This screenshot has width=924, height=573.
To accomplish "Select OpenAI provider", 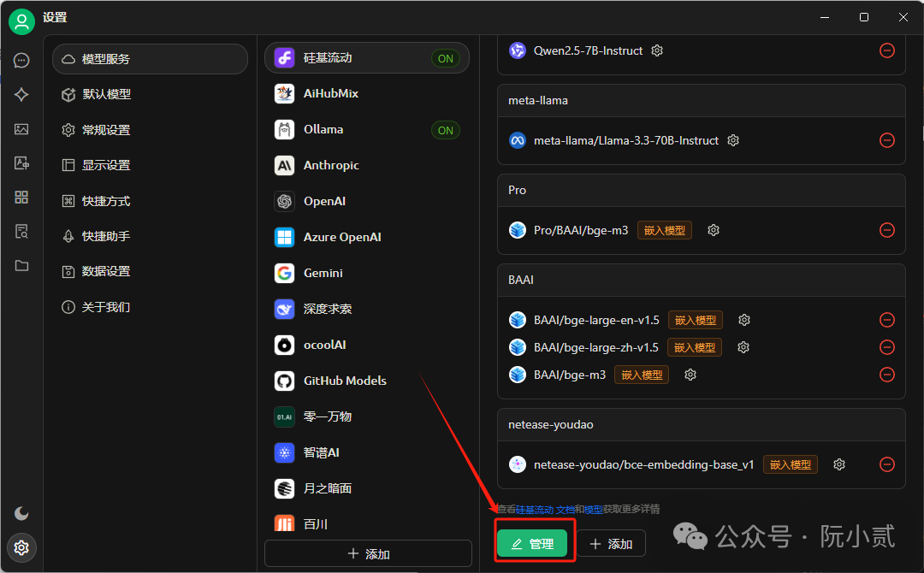I will [367, 201].
